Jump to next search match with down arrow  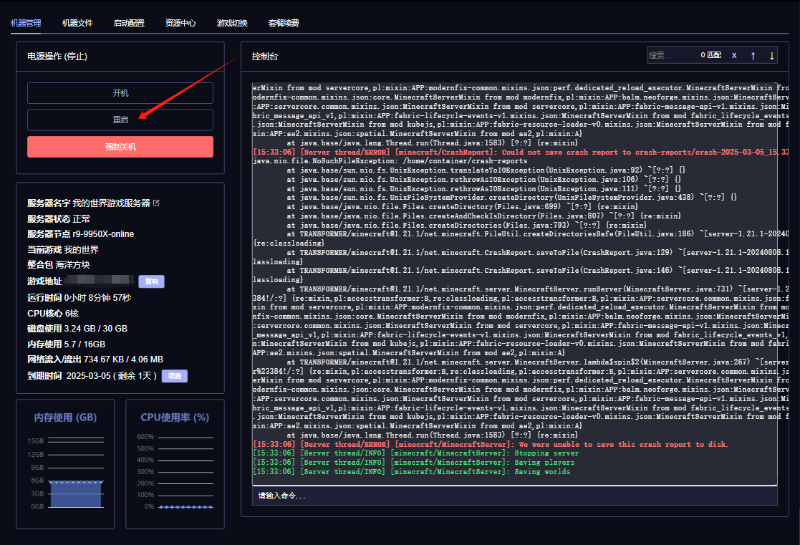[x=772, y=55]
